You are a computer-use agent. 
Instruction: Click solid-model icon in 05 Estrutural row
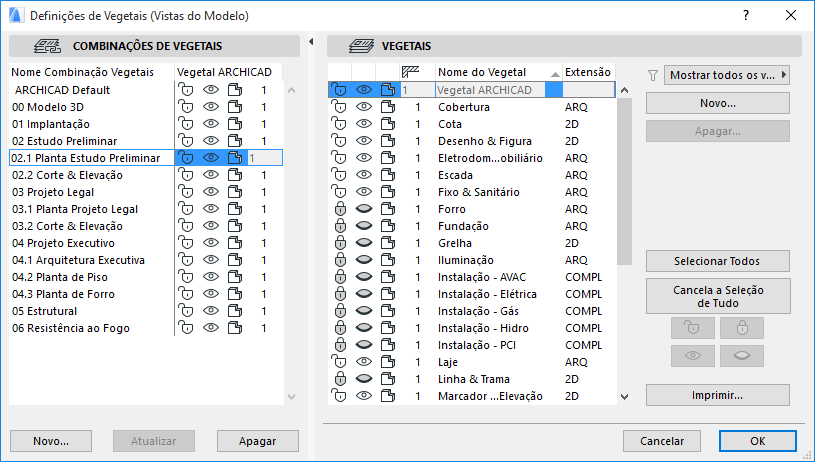click(235, 311)
